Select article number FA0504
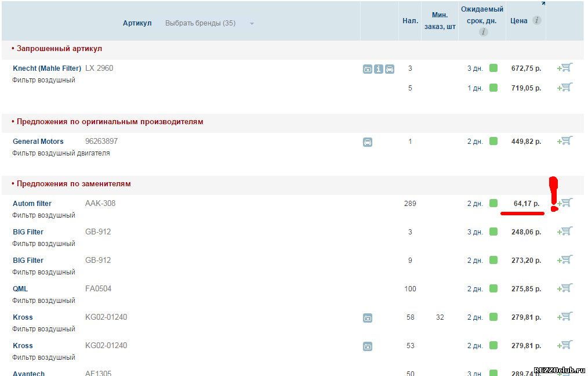Image resolution: width=588 pixels, height=376 pixels. [98, 288]
